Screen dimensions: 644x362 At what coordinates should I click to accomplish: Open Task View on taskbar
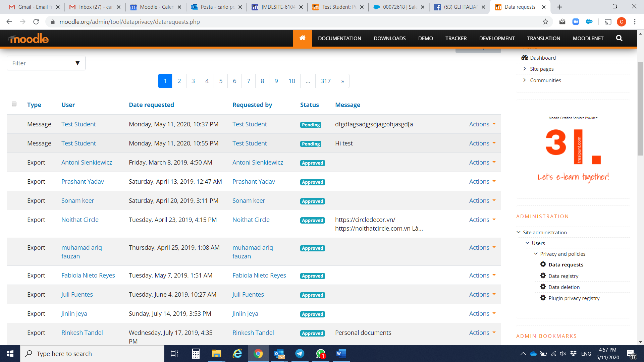click(174, 354)
